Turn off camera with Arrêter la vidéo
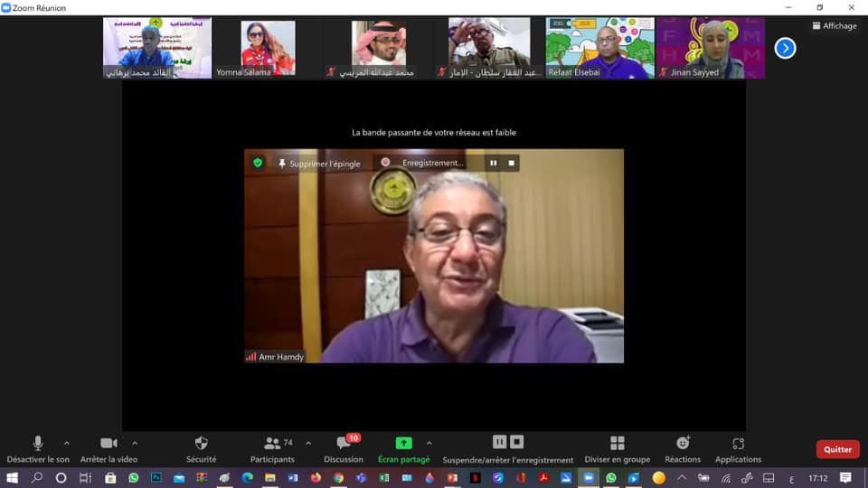Viewport: 868px width, 488px height. coord(108,444)
